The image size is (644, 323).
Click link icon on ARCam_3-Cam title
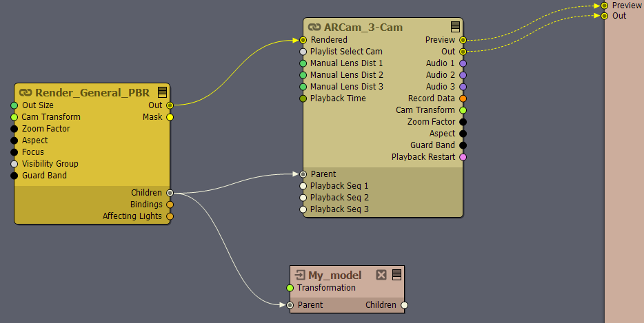click(314, 28)
